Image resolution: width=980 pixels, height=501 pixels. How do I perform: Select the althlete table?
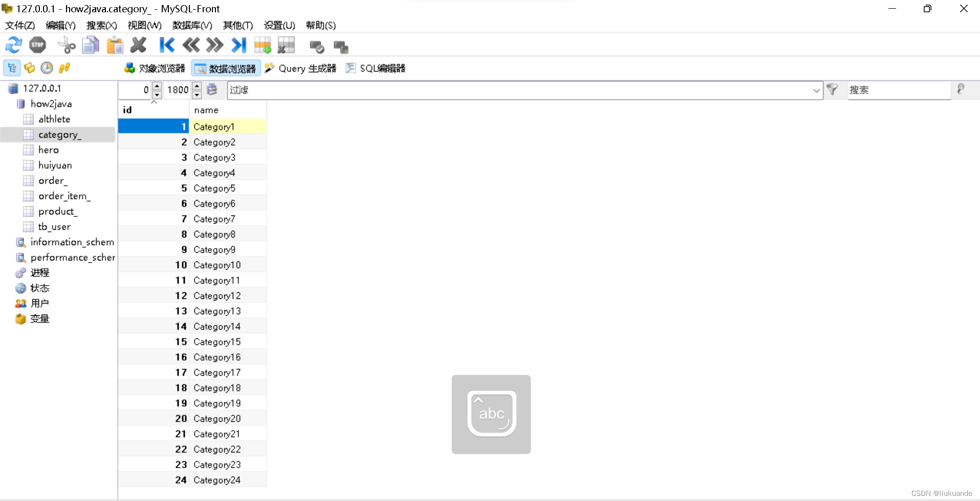pyautogui.click(x=54, y=119)
